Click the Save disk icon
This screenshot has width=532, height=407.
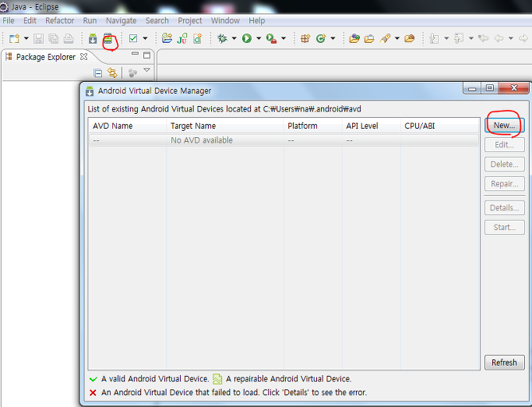pos(38,38)
